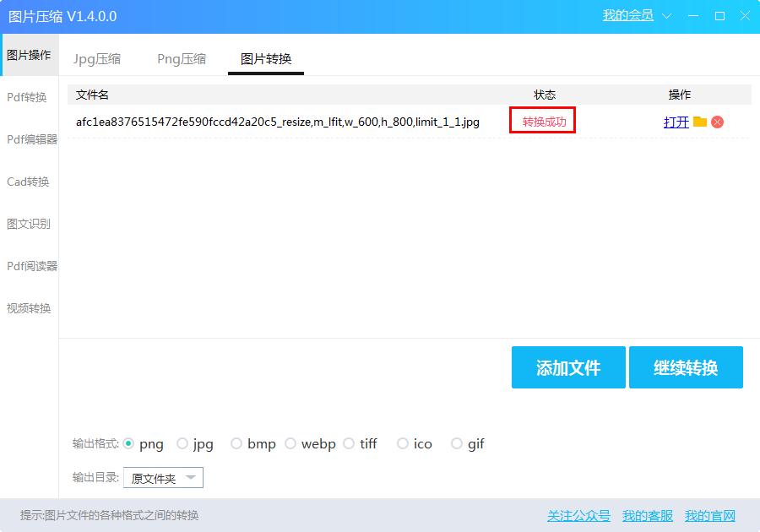Select the Cad转换 sidebar tool
The width and height of the screenshot is (760, 532).
click(28, 182)
